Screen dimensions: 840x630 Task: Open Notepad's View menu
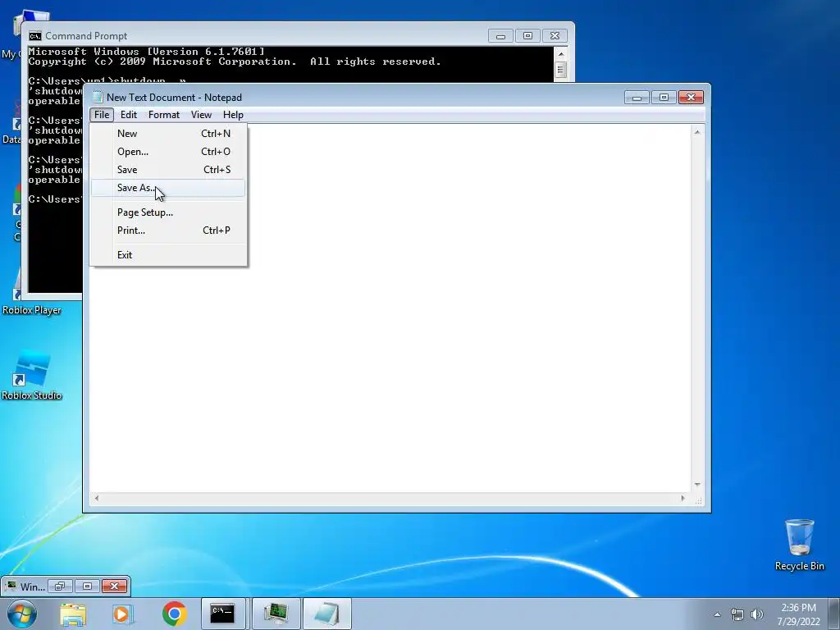tap(202, 115)
